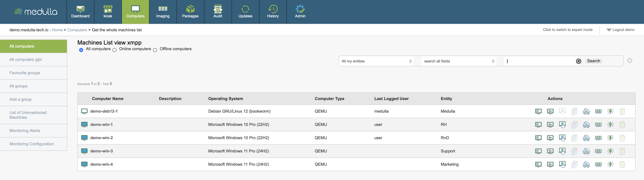Delete demo-win-1 using trash icon
This screenshot has height=180, width=644.
coord(622,125)
